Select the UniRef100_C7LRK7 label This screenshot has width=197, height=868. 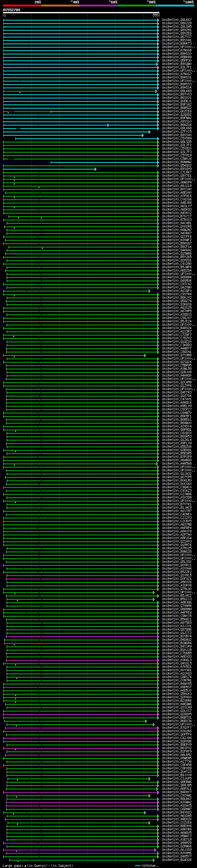177,172
